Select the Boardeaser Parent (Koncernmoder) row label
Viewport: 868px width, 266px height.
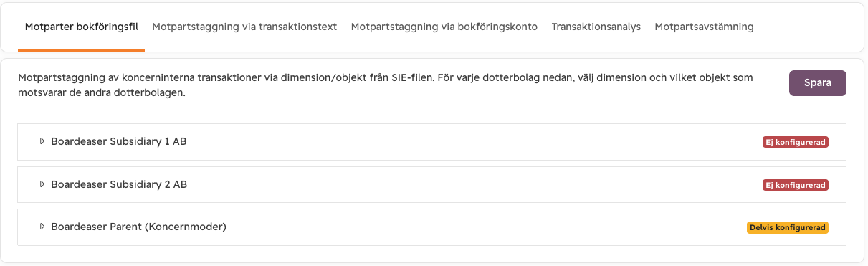[x=138, y=227]
